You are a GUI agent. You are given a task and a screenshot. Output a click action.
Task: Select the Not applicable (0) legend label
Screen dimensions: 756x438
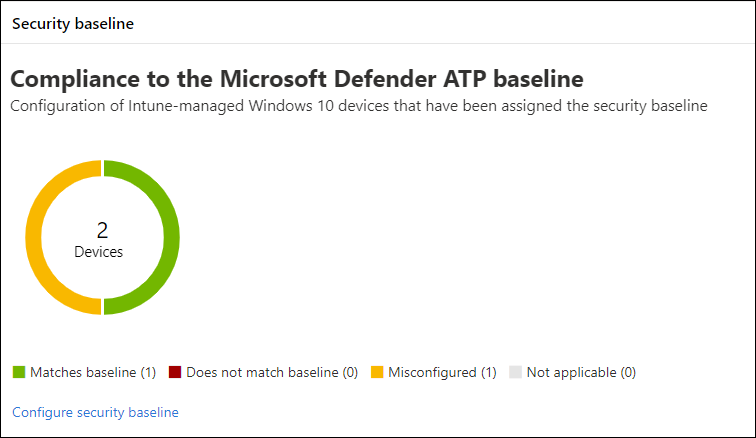pyautogui.click(x=581, y=373)
